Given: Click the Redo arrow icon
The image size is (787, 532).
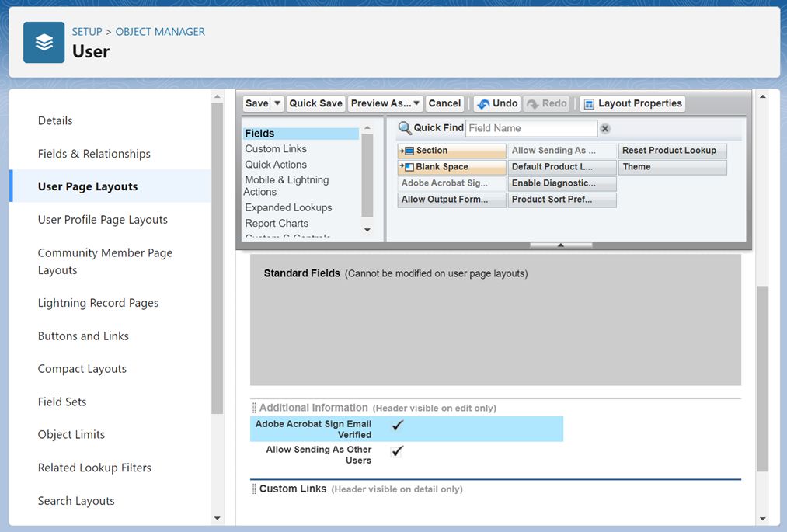Looking at the screenshot, I should (x=532, y=104).
